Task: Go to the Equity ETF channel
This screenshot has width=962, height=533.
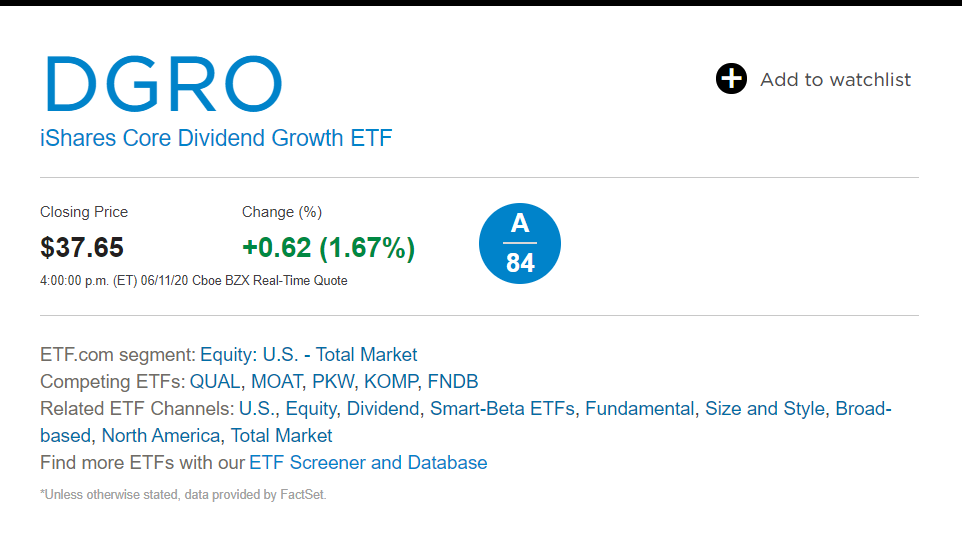Action: (310, 408)
